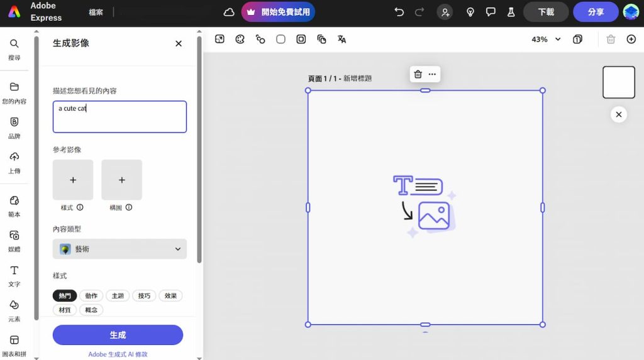
Task: Click the 新增標題 page title text
Action: [357, 79]
